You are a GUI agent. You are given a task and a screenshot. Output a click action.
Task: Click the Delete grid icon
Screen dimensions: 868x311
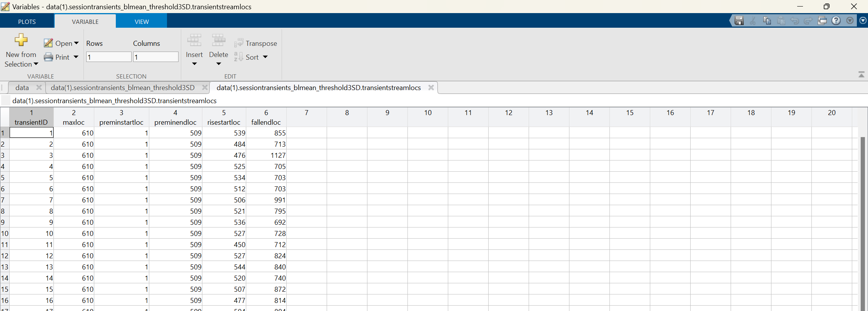(219, 40)
